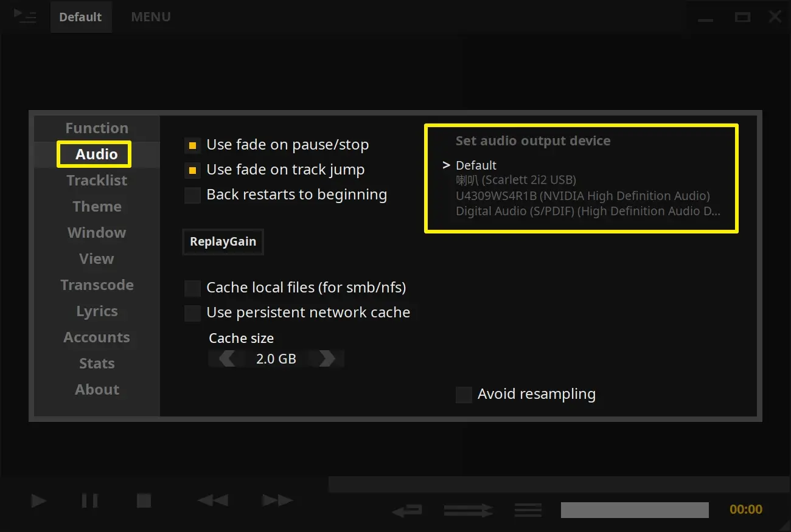This screenshot has width=791, height=532.
Task: Switch to the Tracklist settings tab
Action: [97, 181]
